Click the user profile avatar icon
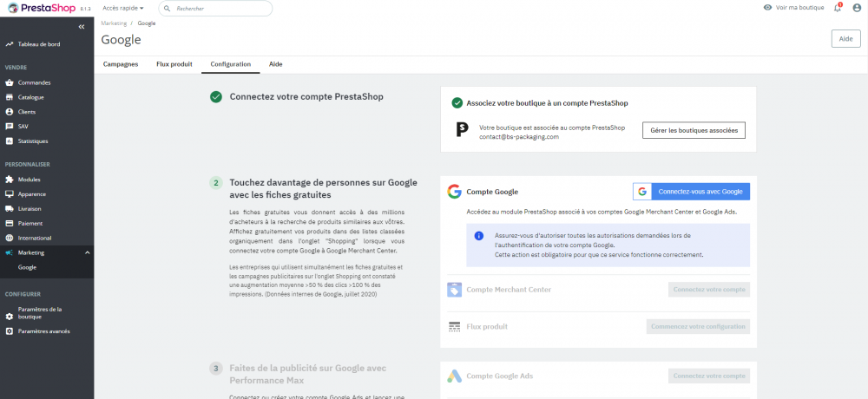This screenshot has width=868, height=399. (856, 8)
